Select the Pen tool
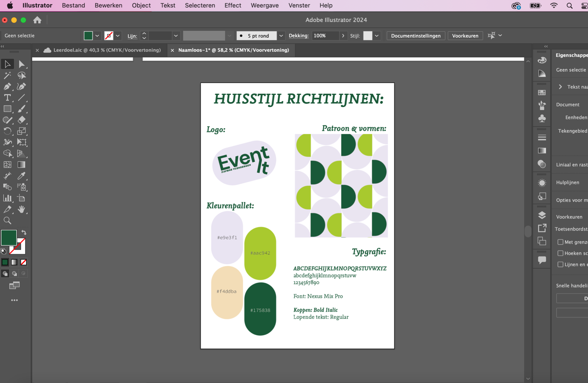This screenshot has height=383, width=588. coord(7,86)
